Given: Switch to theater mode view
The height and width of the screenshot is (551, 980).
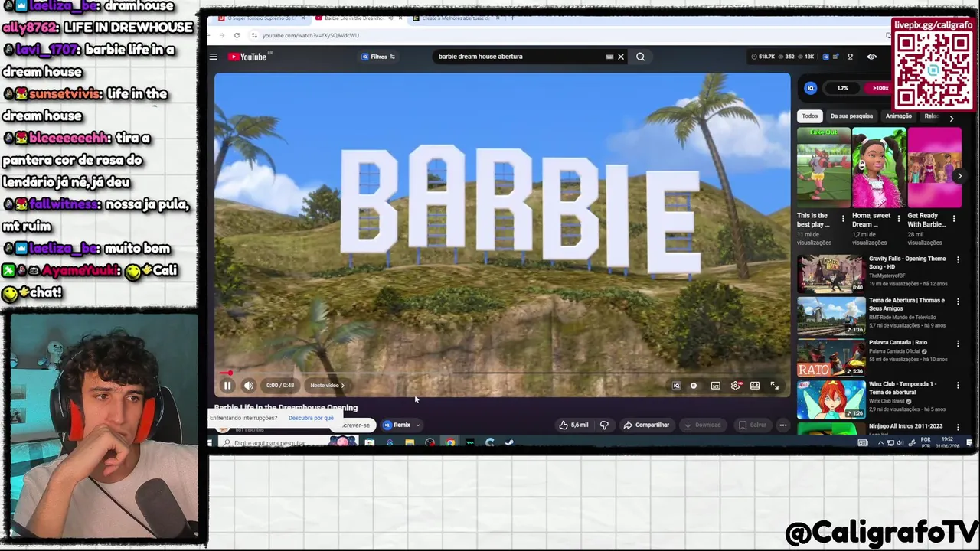Looking at the screenshot, I should [x=755, y=386].
